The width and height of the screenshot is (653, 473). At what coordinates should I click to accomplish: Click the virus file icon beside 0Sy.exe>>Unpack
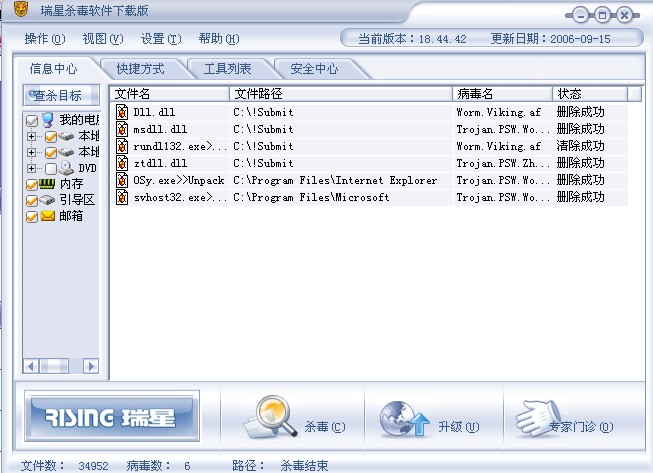pos(122,180)
